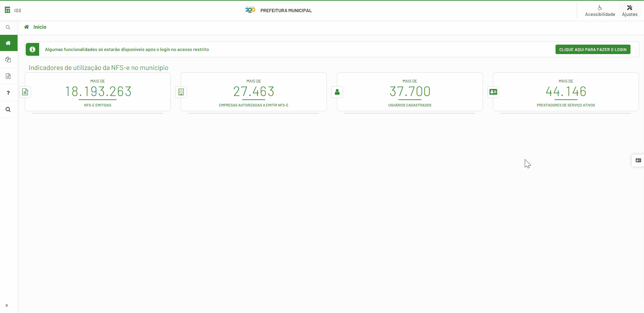Click CLIQUE AQUI PARA FAZER O LOGIN
644x313 pixels.
click(593, 49)
